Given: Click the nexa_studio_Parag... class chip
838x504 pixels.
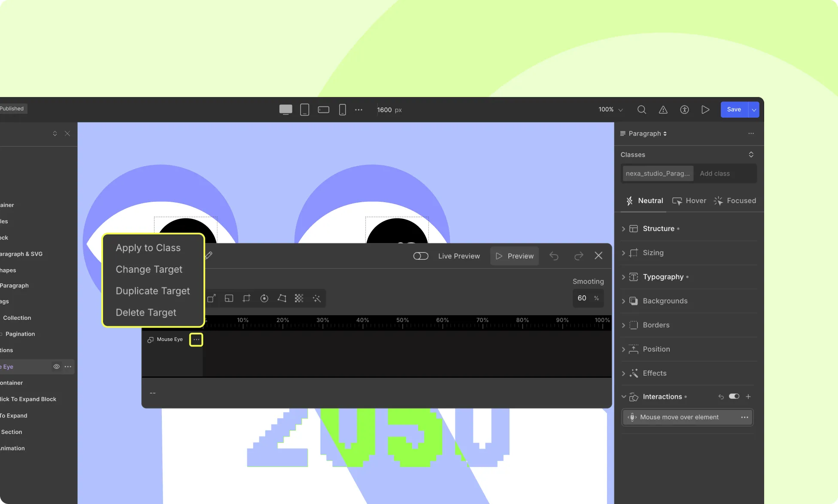Looking at the screenshot, I should click(x=658, y=174).
